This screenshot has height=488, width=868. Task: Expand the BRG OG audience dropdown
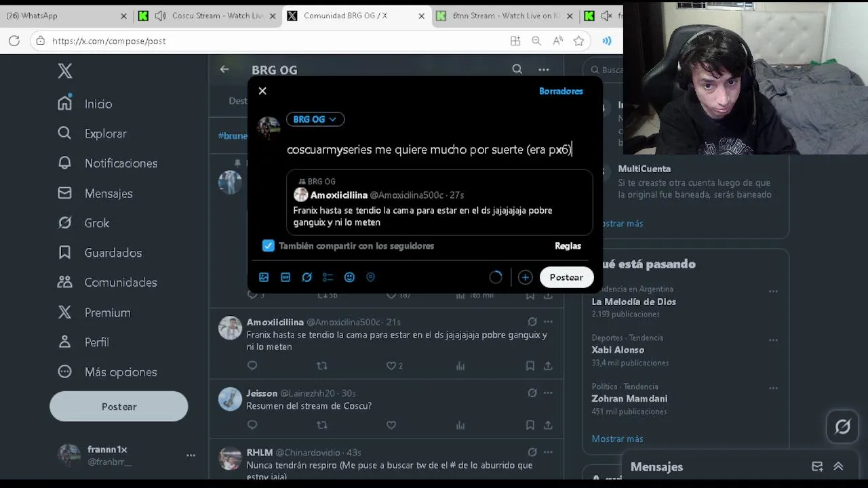pyautogui.click(x=315, y=119)
